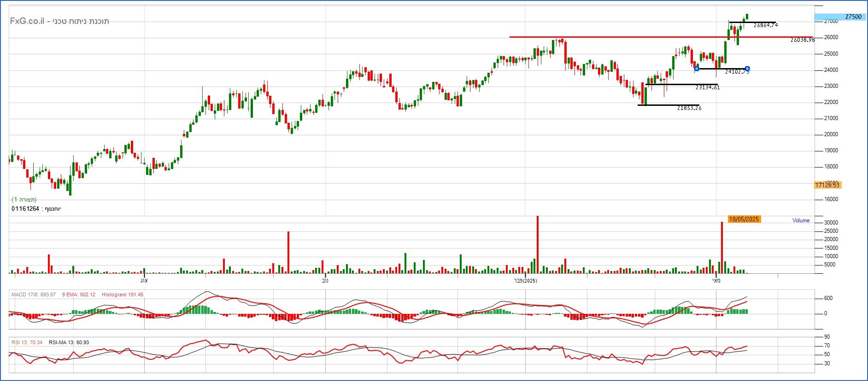Select the red horizontal resistance line
868x381 pixels.
coord(599,37)
